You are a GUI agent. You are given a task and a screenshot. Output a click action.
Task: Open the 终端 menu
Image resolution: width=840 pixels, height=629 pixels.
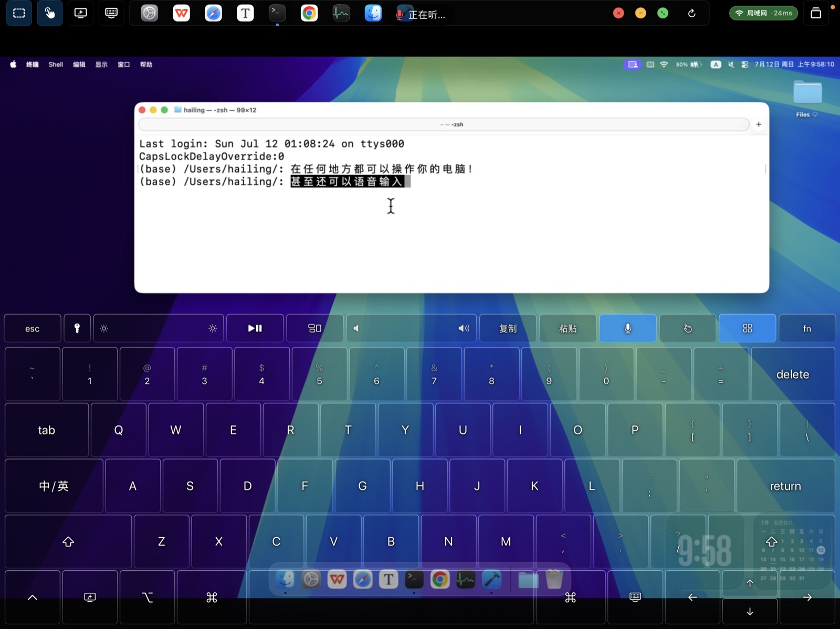coord(33,65)
